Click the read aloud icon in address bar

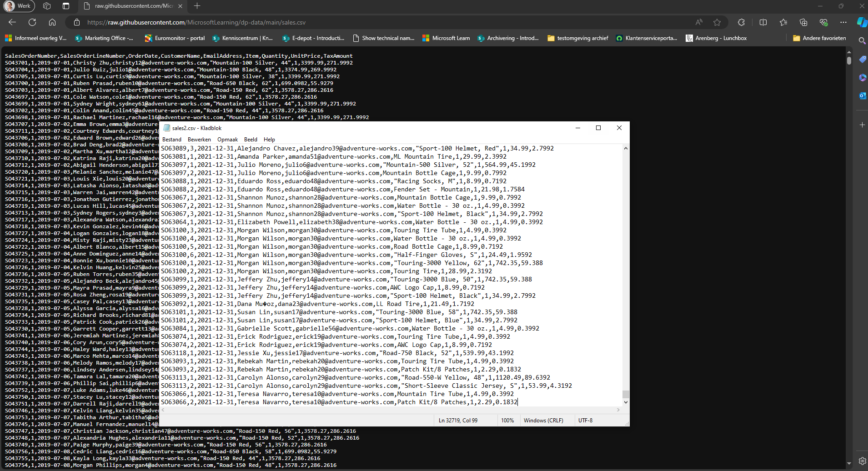699,22
